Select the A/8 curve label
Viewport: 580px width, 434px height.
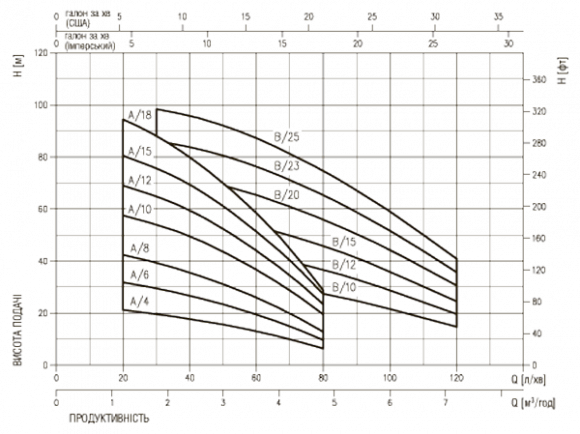tap(139, 248)
